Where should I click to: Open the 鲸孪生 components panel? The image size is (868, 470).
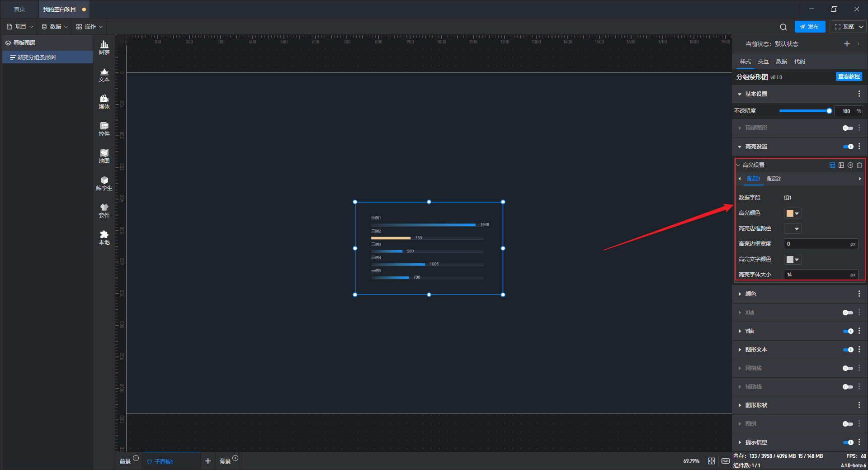click(104, 183)
